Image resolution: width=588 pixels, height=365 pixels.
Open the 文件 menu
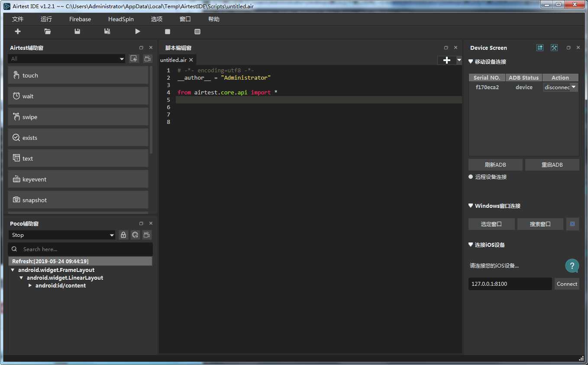(18, 19)
